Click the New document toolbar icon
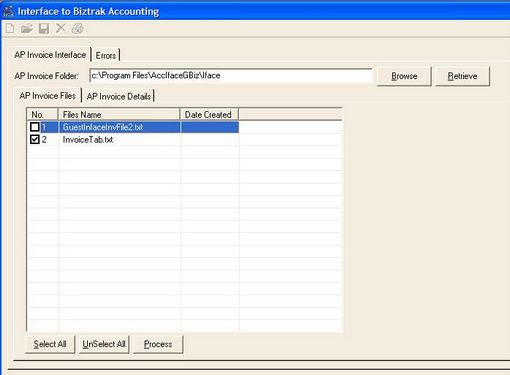Image resolution: width=510 pixels, height=375 pixels. click(x=10, y=29)
